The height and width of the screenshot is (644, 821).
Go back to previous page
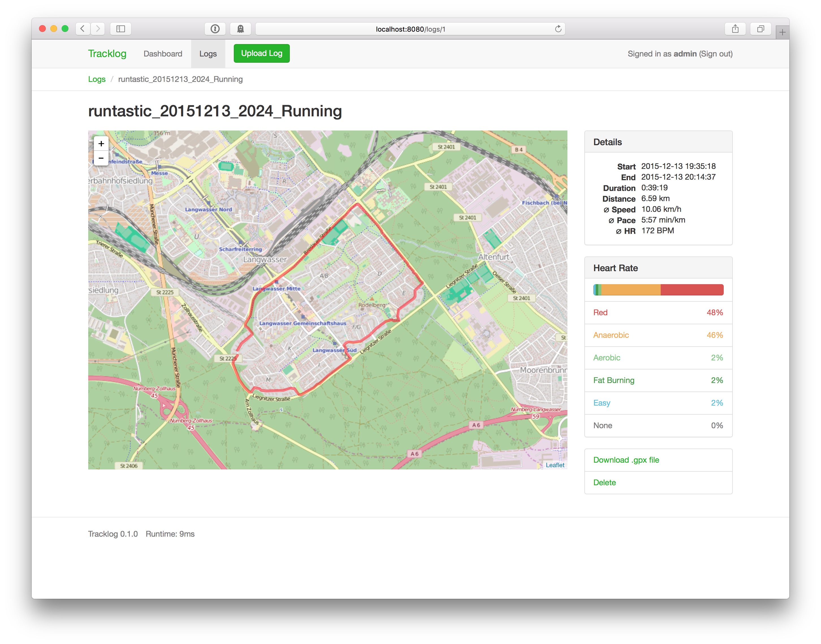(x=83, y=29)
